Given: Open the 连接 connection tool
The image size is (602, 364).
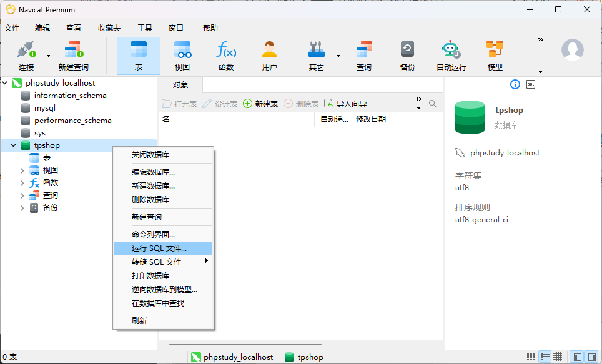Looking at the screenshot, I should tap(26, 56).
